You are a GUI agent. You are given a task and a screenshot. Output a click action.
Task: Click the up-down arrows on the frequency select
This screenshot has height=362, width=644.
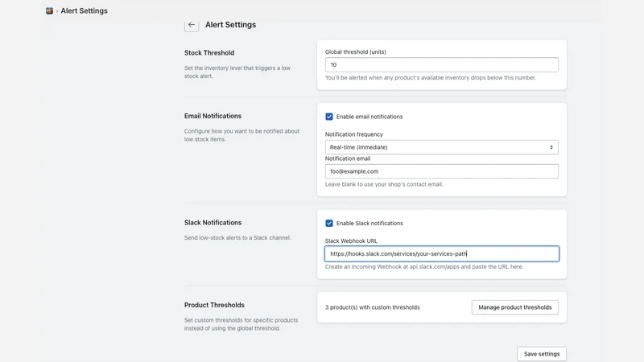[551, 147]
